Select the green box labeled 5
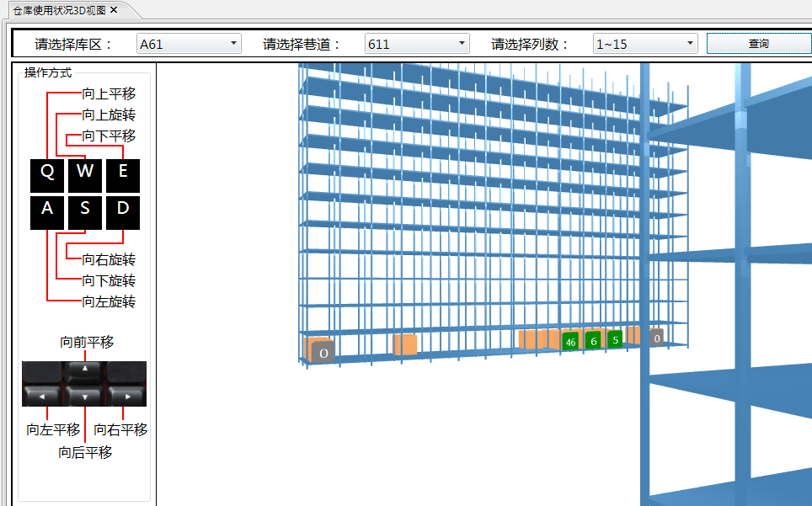Image resolution: width=812 pixels, height=506 pixels. pyautogui.click(x=615, y=339)
